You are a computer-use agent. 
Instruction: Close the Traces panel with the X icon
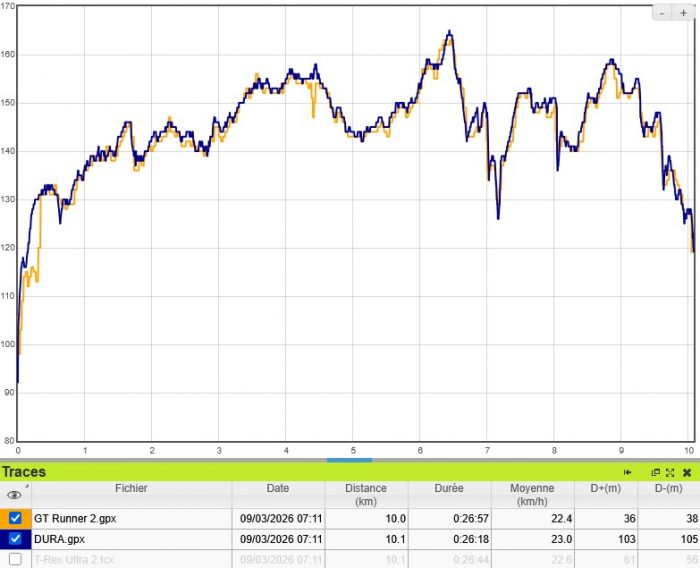pos(687,472)
